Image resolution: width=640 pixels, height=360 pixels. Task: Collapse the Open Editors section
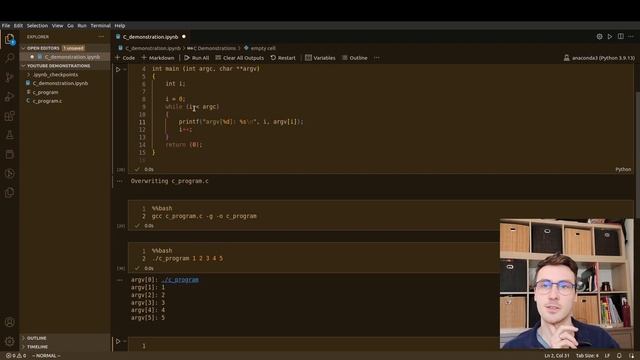[23, 48]
